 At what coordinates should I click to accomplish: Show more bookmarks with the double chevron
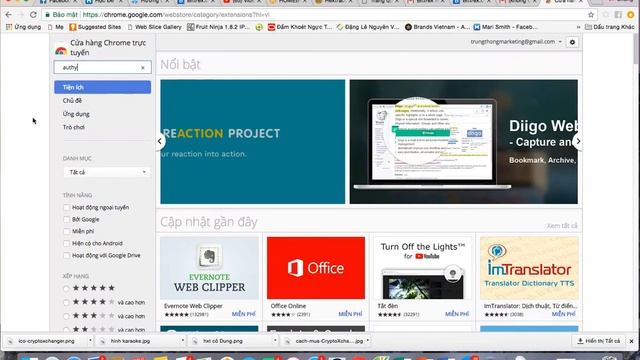coord(578,27)
